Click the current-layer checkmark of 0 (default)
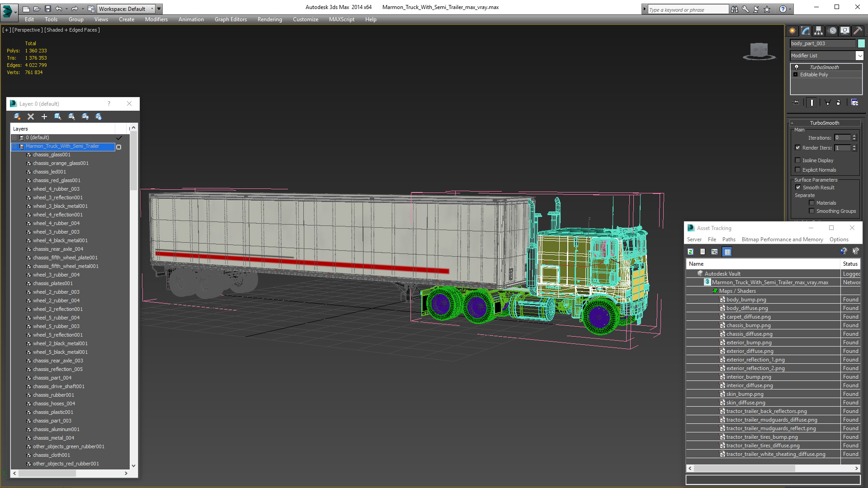 click(119, 138)
